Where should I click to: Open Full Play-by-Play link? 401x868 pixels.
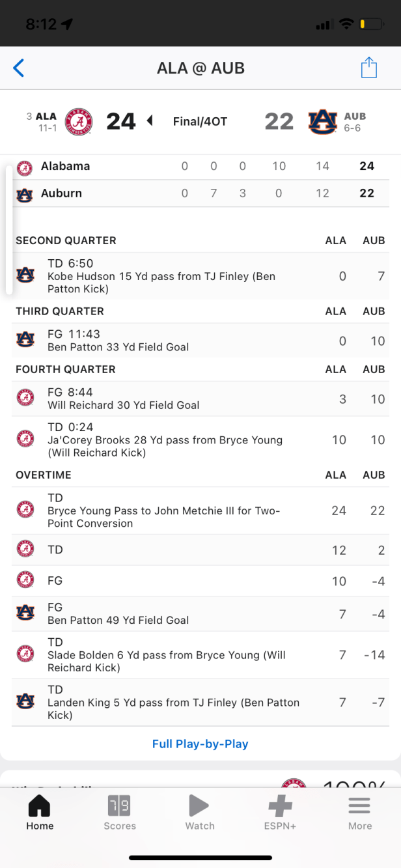[x=200, y=744]
